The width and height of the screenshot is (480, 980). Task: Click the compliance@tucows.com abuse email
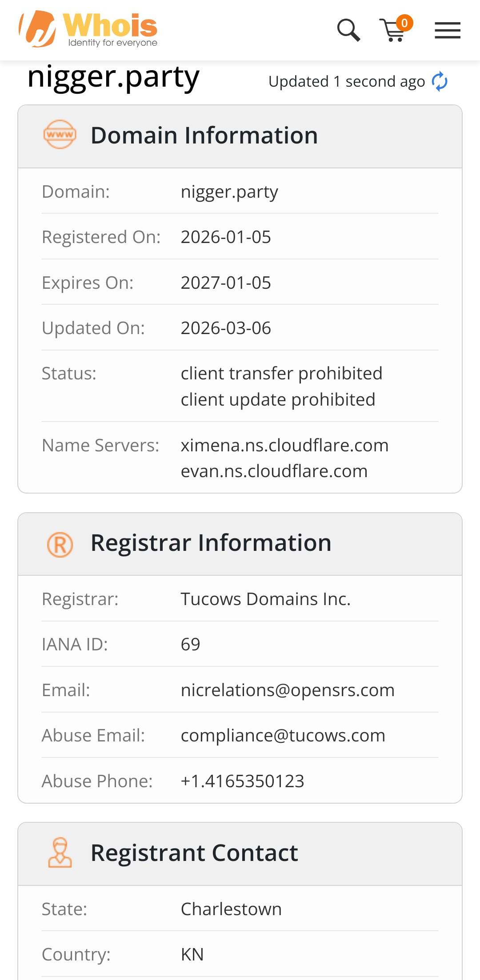click(x=283, y=735)
